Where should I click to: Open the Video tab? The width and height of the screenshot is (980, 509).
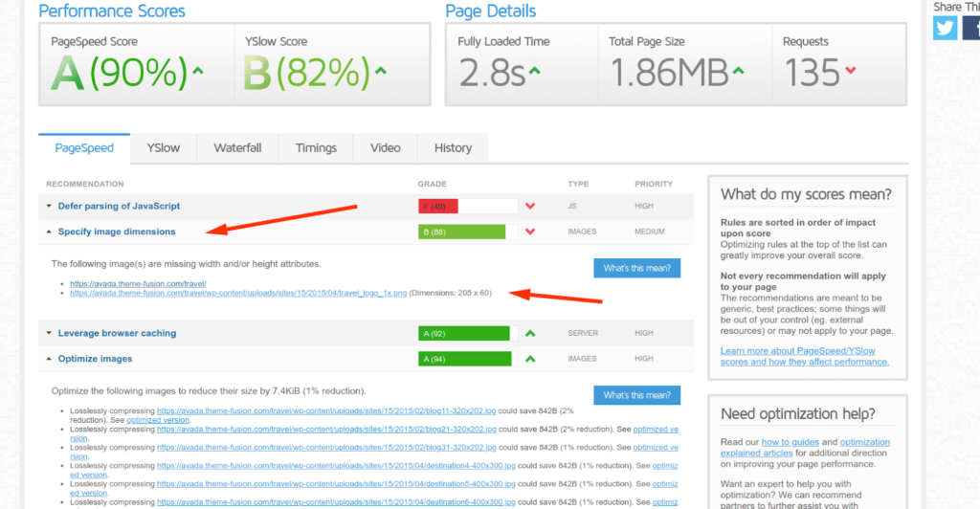385,148
